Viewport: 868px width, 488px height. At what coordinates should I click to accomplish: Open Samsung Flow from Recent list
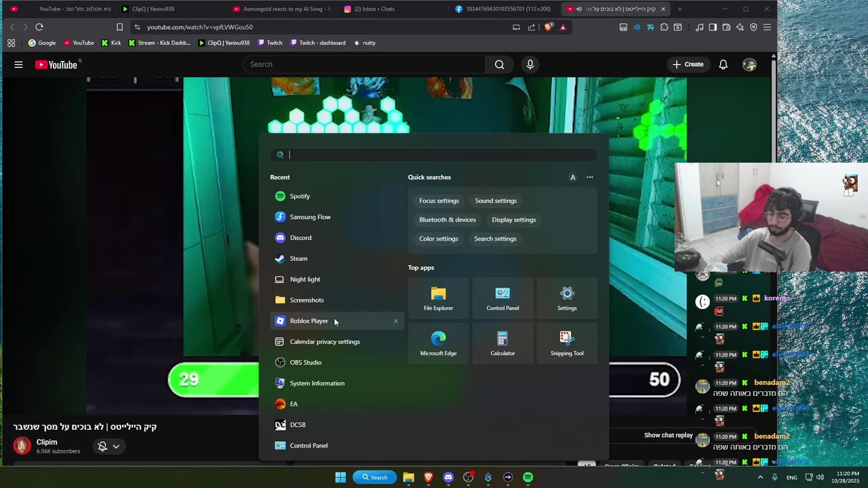[337, 217]
